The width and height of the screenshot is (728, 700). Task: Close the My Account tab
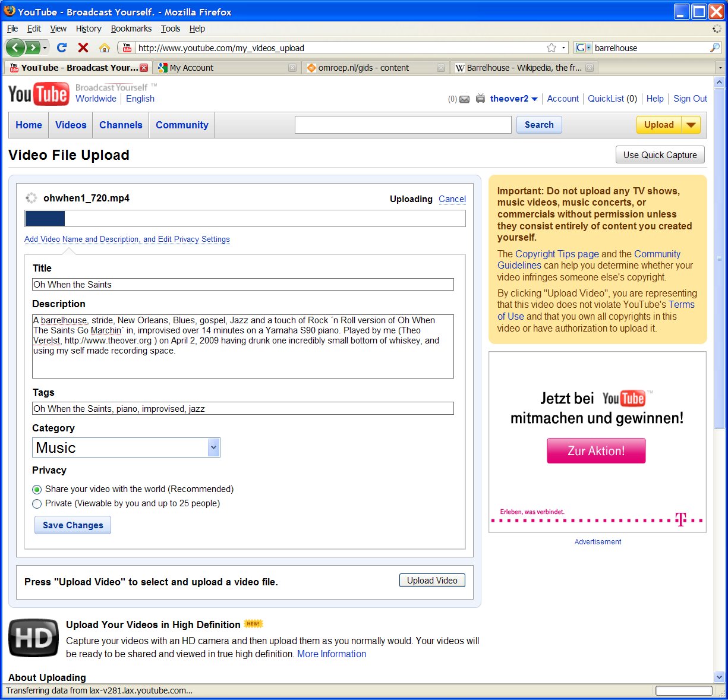[x=292, y=68]
